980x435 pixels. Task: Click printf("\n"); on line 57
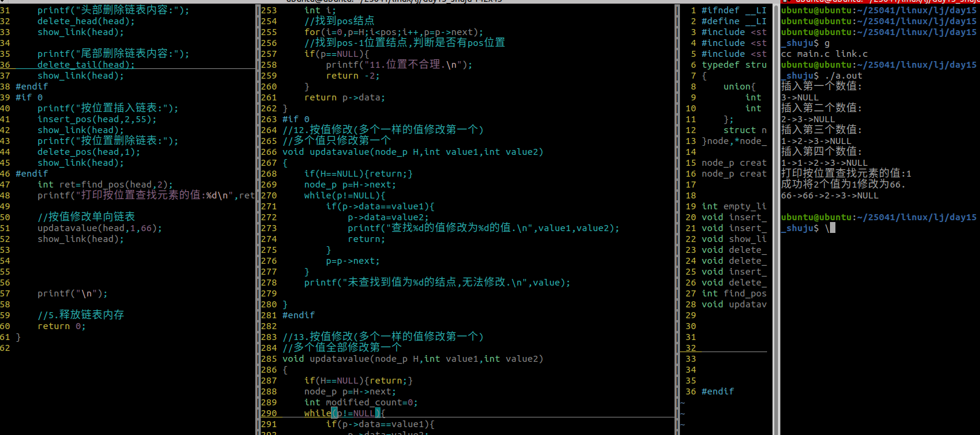pyautogui.click(x=73, y=293)
